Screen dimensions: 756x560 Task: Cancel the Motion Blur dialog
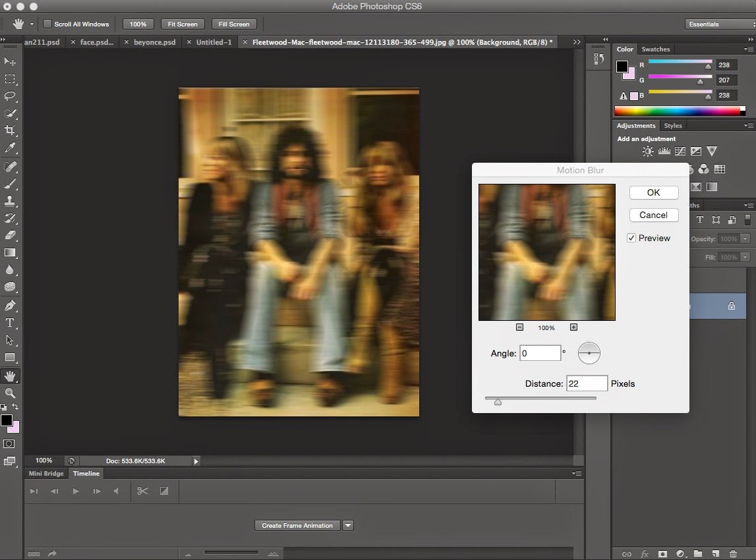(x=654, y=215)
